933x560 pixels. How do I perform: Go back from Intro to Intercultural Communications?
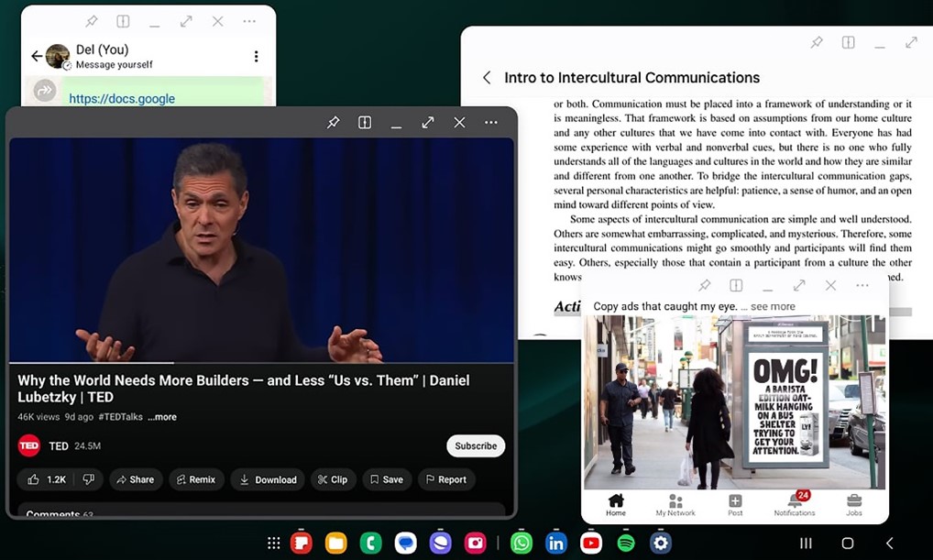pos(487,77)
